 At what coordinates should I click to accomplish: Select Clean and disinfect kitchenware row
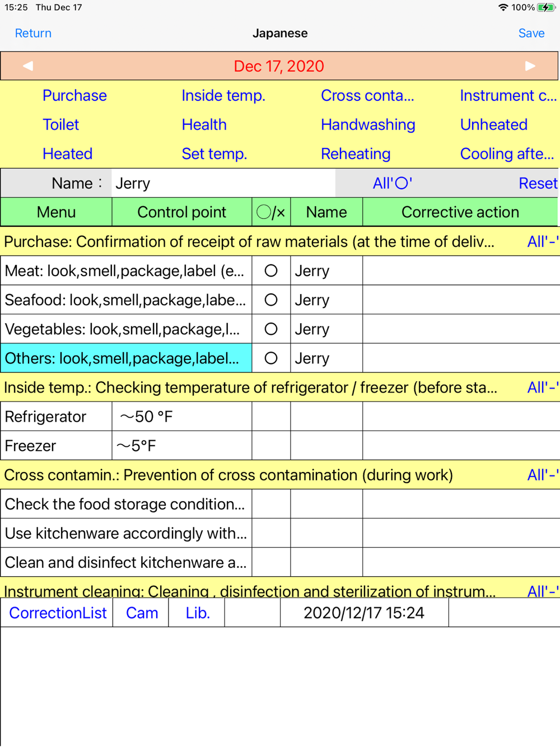tap(126, 562)
